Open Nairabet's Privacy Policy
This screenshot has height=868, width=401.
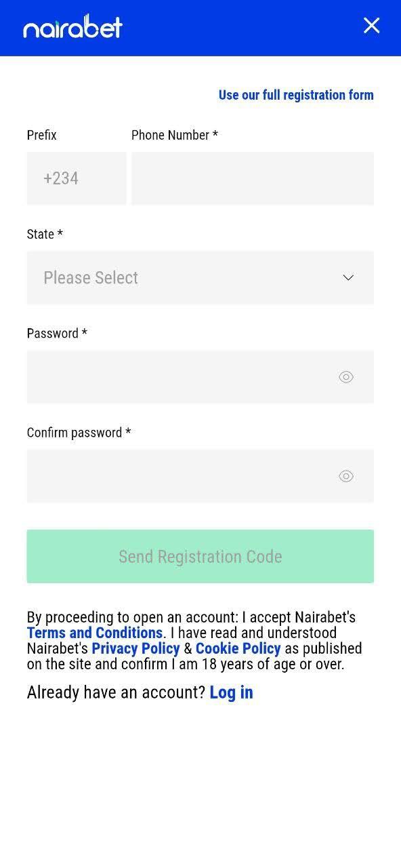[x=135, y=648]
